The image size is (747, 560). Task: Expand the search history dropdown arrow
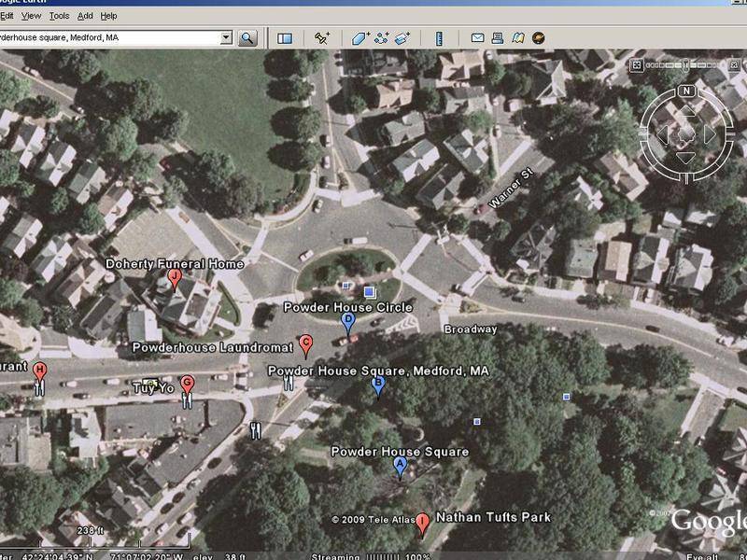226,37
